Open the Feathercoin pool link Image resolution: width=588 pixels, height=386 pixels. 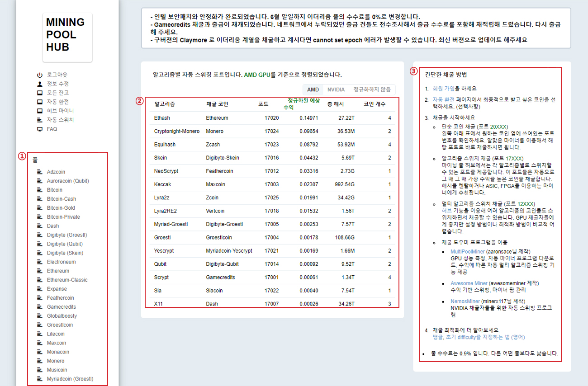click(61, 298)
